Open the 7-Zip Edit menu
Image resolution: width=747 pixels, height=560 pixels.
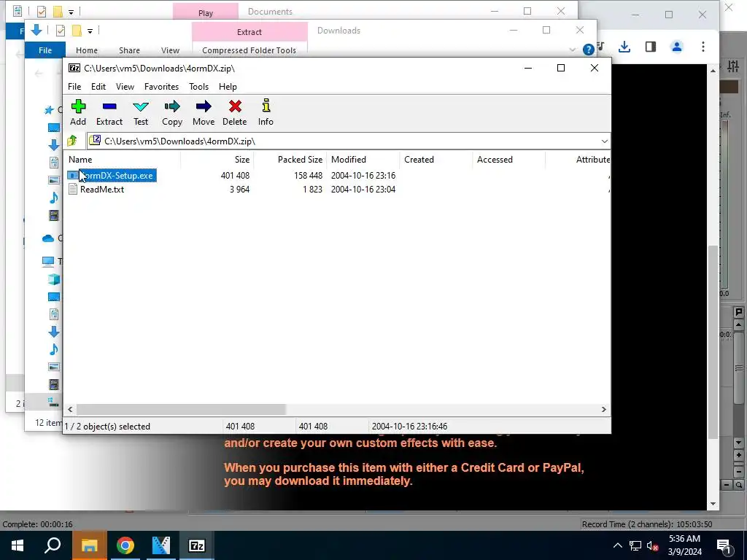pyautogui.click(x=98, y=87)
